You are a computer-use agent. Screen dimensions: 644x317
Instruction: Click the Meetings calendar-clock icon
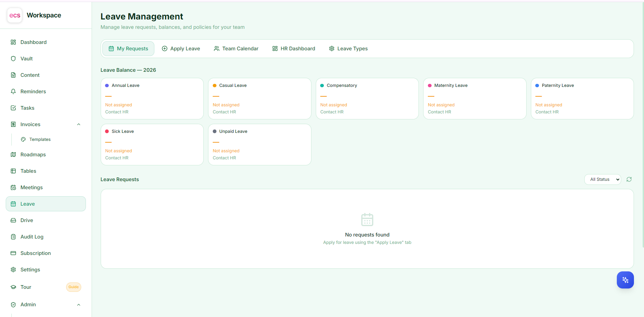coord(13,188)
